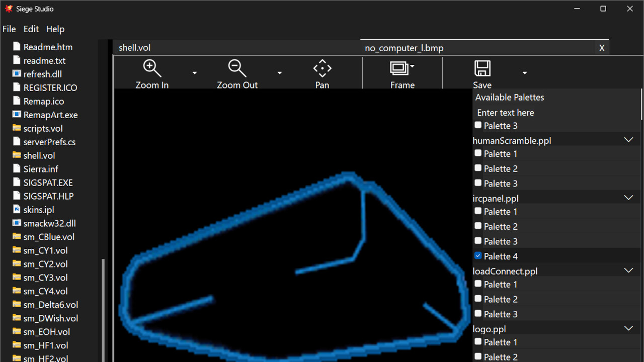Select the Zoom Out tool
The height and width of the screenshot is (362, 644).
point(237,73)
